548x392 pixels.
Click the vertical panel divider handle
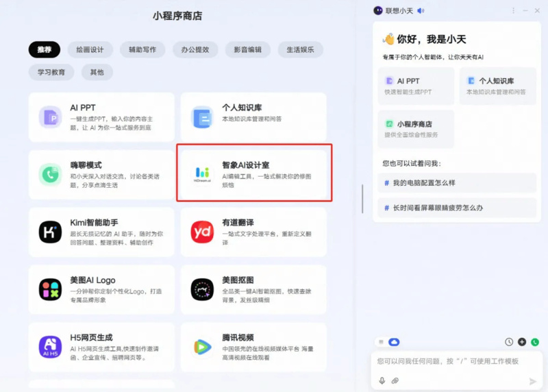(x=362, y=199)
